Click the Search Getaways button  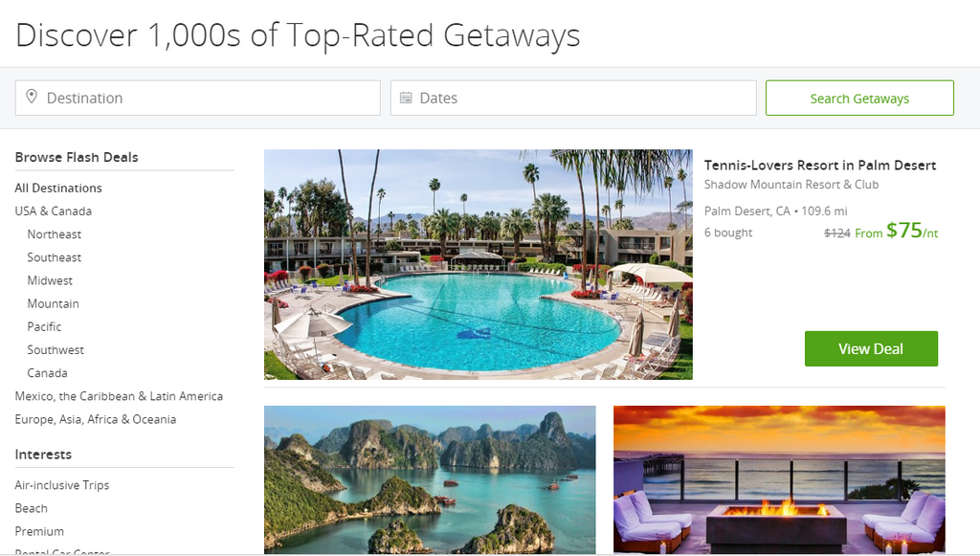[x=859, y=98]
